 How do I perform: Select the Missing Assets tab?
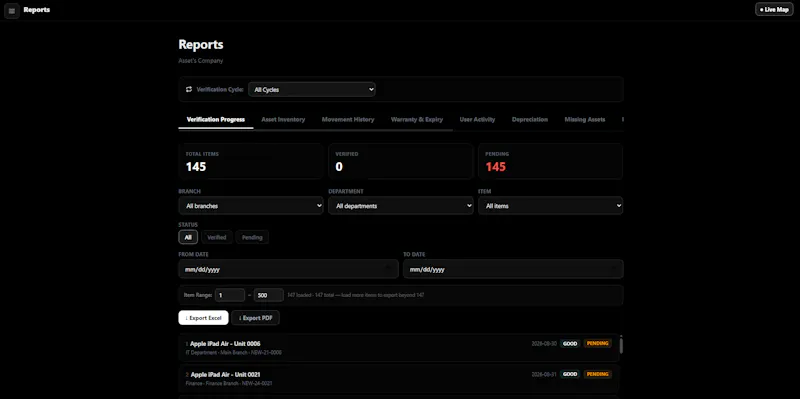585,119
